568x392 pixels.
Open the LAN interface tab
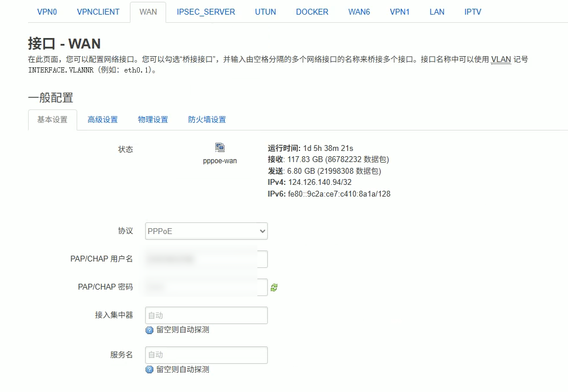pos(436,11)
